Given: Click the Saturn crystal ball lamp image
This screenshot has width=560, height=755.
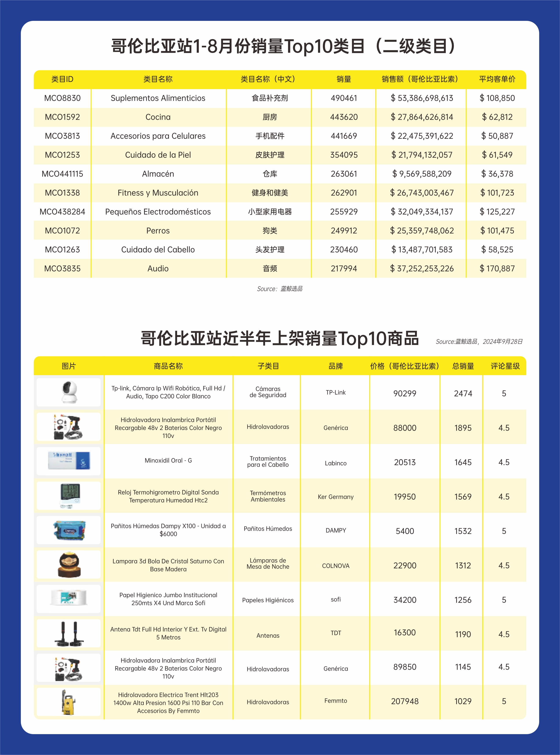Looking at the screenshot, I should (x=69, y=565).
